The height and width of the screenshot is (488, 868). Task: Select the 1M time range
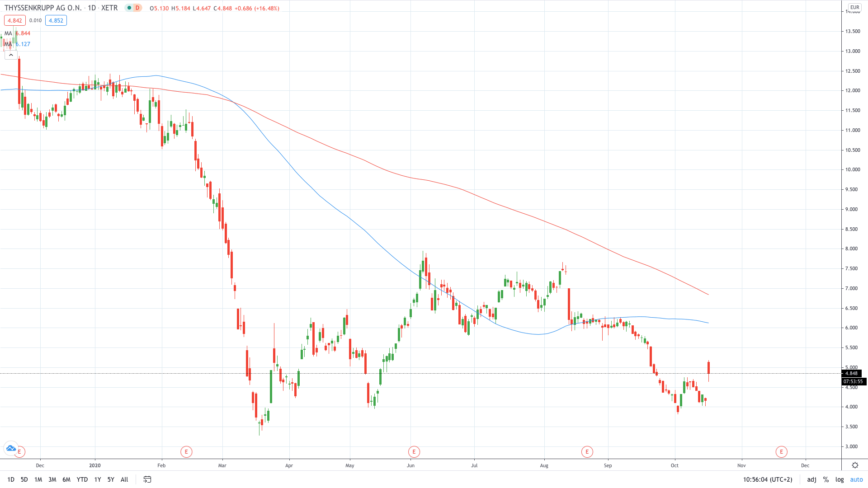tap(38, 479)
